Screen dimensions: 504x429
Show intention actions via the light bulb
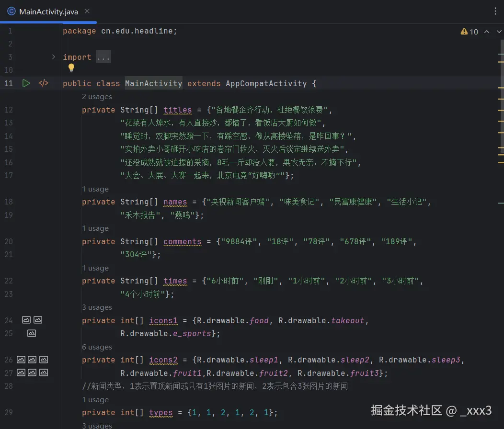[71, 68]
